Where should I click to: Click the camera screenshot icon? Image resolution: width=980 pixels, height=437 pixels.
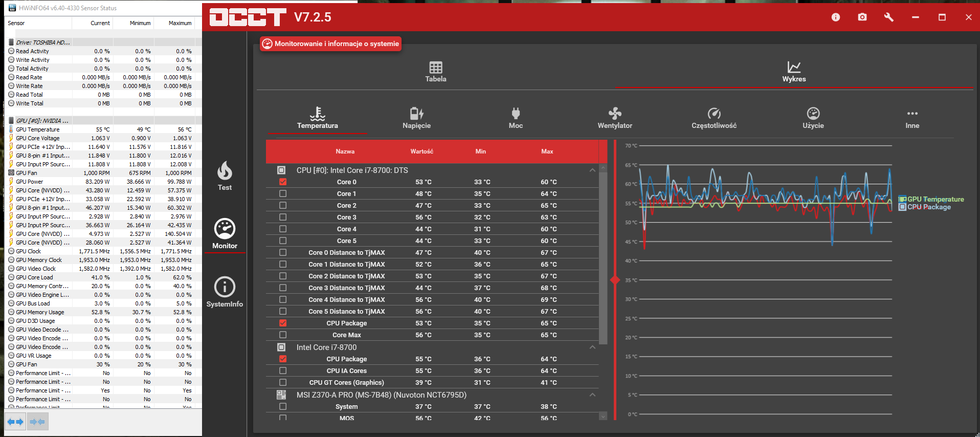pos(862,17)
